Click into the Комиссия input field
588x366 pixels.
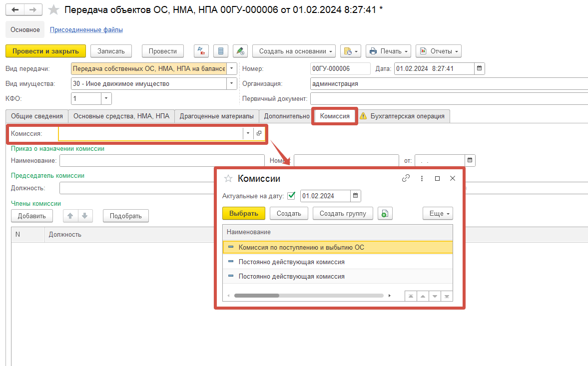(x=151, y=133)
